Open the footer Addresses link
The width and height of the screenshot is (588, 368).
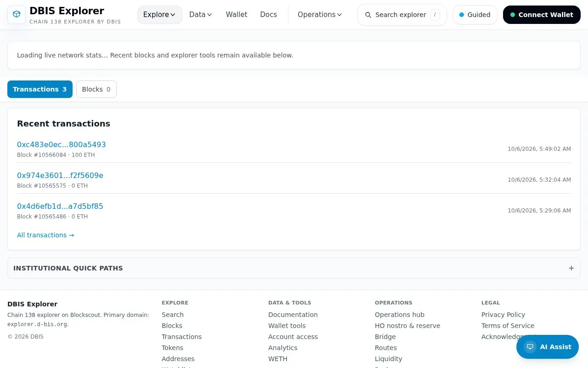(x=178, y=359)
